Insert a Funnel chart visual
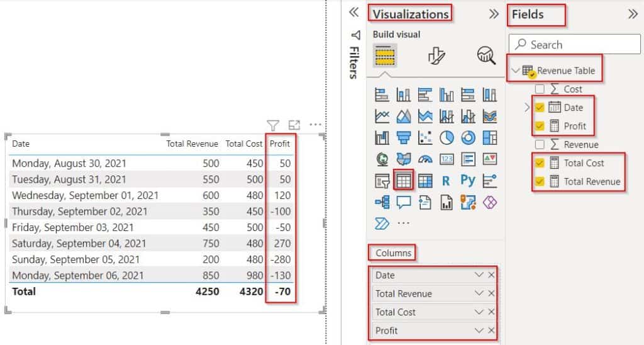Image resolution: width=644 pixels, height=345 pixels. click(x=403, y=138)
